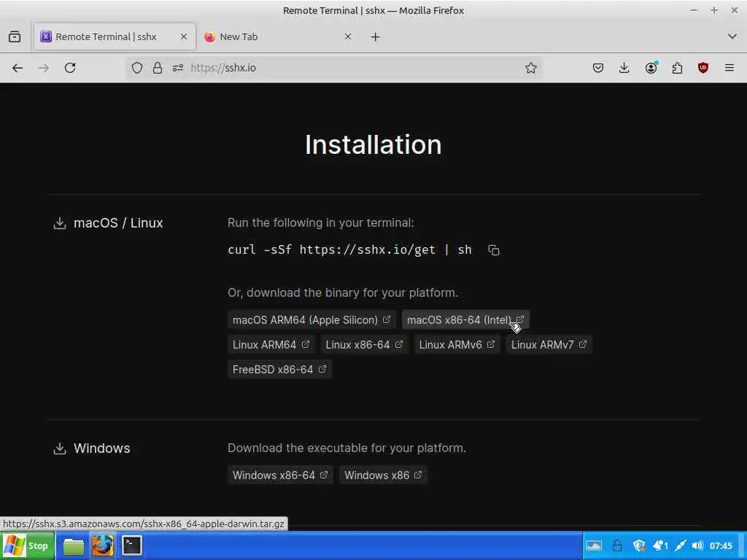Download the Linux x86-64 binary
Screen dimensions: 747x560
pos(365,345)
